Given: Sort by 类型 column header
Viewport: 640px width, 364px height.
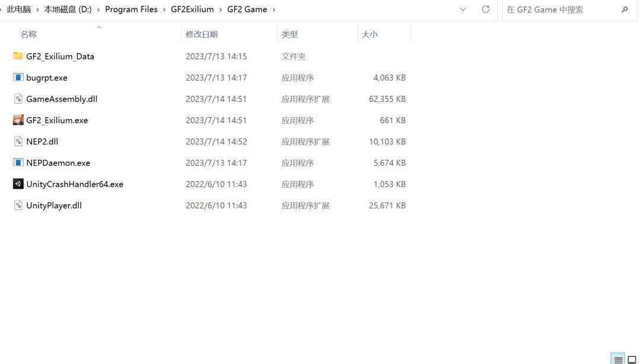Looking at the screenshot, I should 289,34.
